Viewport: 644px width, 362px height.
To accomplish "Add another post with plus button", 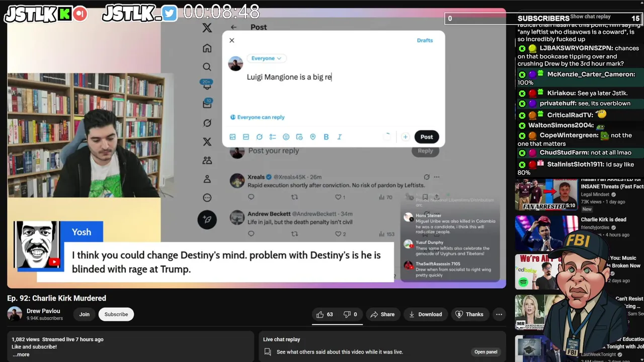I will (x=405, y=137).
